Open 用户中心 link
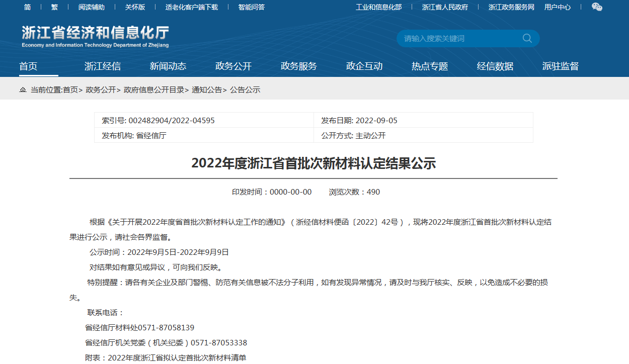 point(558,7)
